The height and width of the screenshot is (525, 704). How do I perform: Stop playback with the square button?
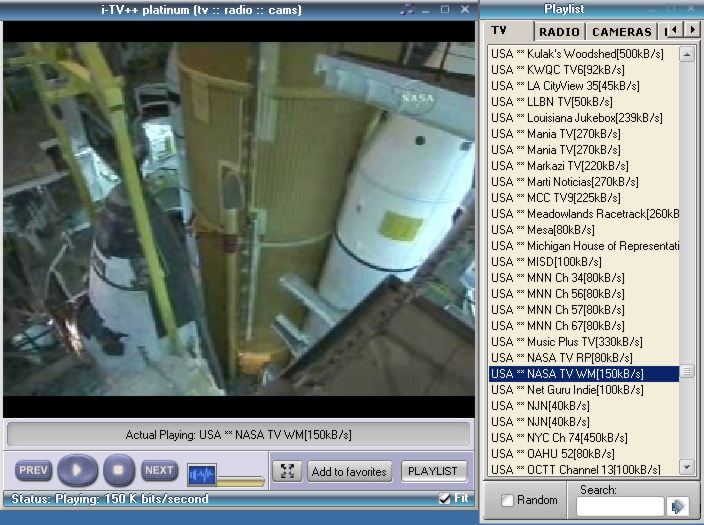[x=119, y=470]
